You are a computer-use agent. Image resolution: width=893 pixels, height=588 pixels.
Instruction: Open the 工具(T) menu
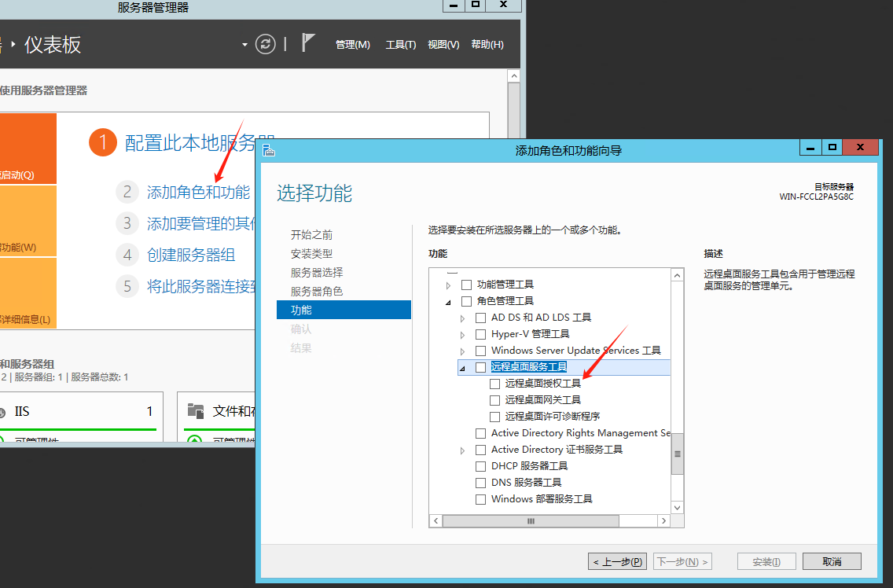(400, 45)
